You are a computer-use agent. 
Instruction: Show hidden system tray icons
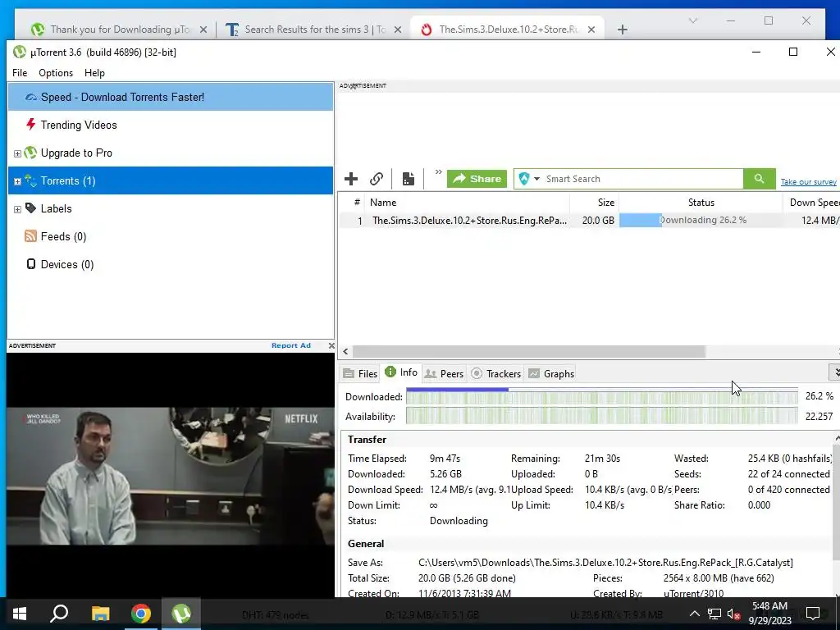(694, 614)
